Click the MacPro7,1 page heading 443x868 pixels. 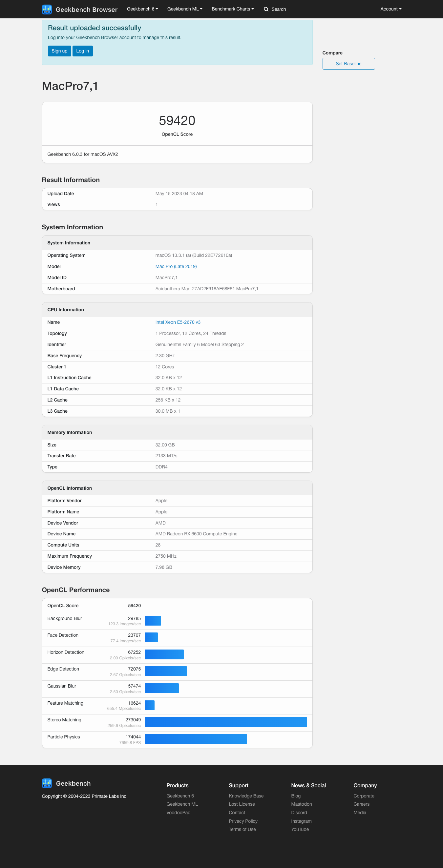click(x=70, y=86)
